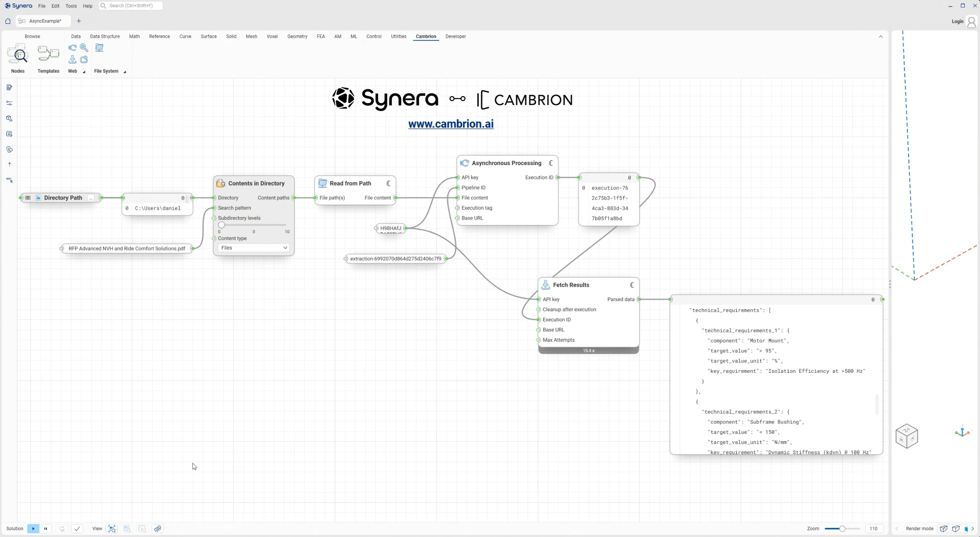The image size is (980, 537).
Task: Click the Login button
Action: (957, 21)
